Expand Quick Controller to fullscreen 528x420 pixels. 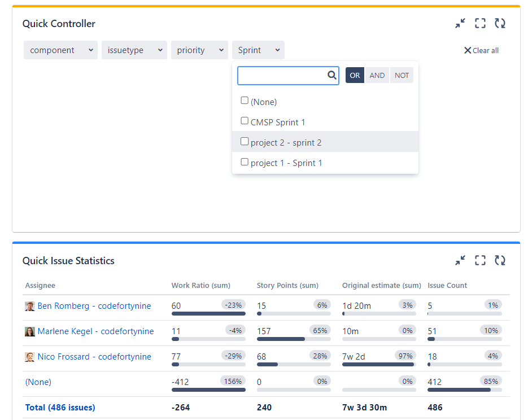coord(480,23)
